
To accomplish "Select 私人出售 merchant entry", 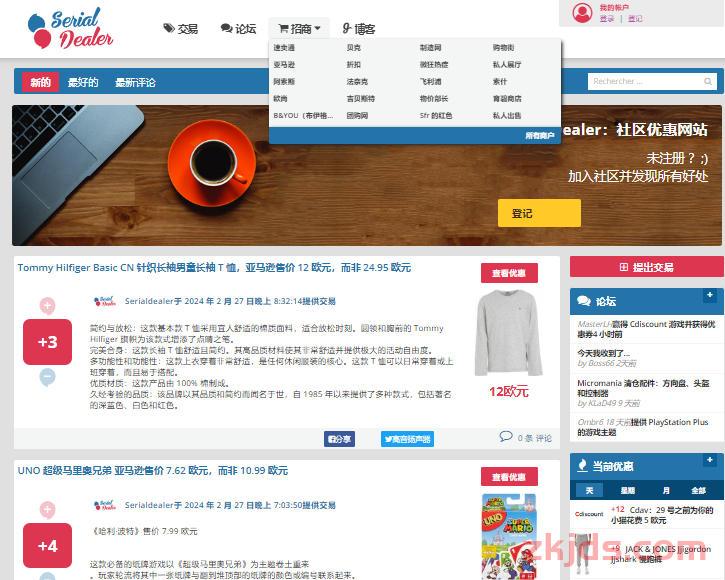I will (x=507, y=116).
